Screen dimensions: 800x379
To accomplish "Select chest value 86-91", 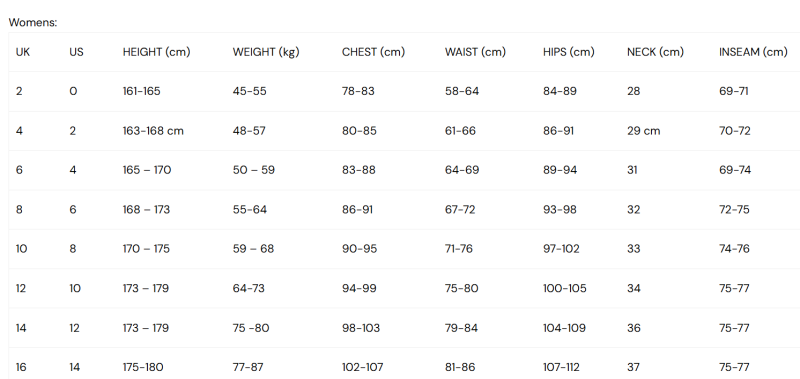I will coord(357,210).
